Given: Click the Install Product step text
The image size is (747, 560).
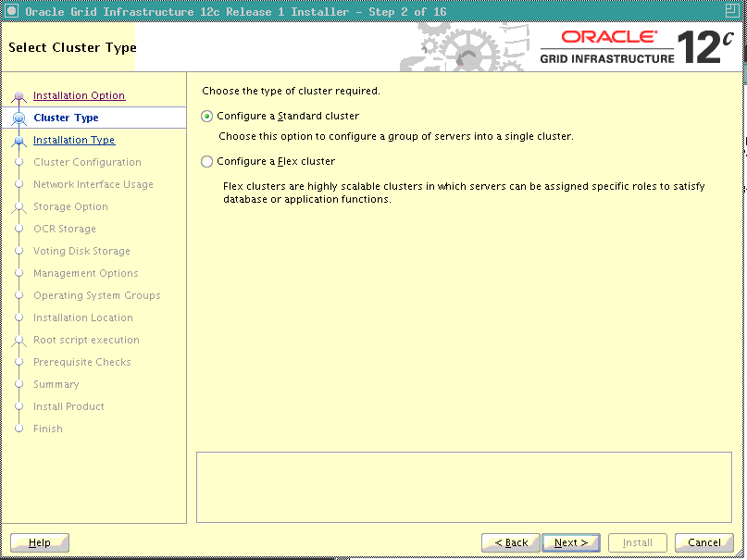Looking at the screenshot, I should [x=68, y=406].
